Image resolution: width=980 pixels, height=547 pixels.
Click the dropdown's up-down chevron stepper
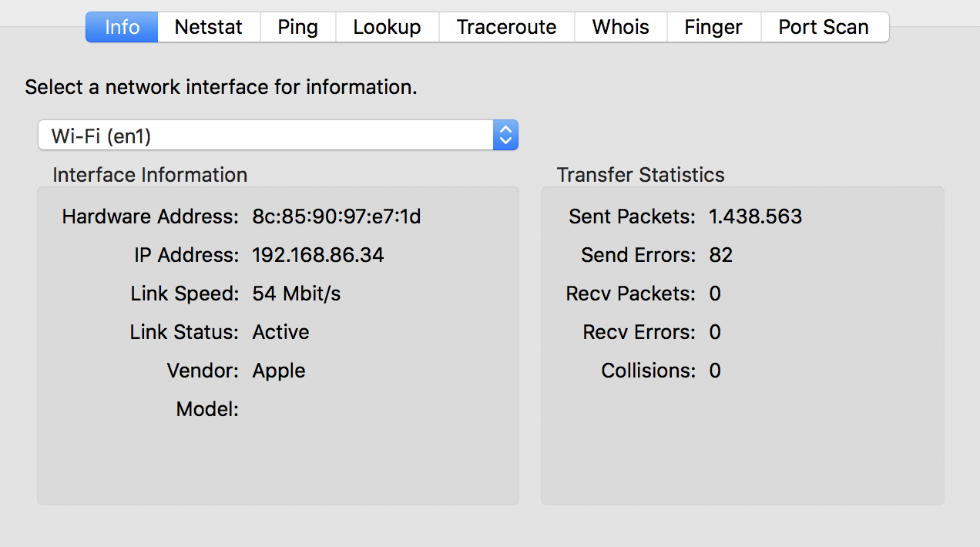(505, 134)
